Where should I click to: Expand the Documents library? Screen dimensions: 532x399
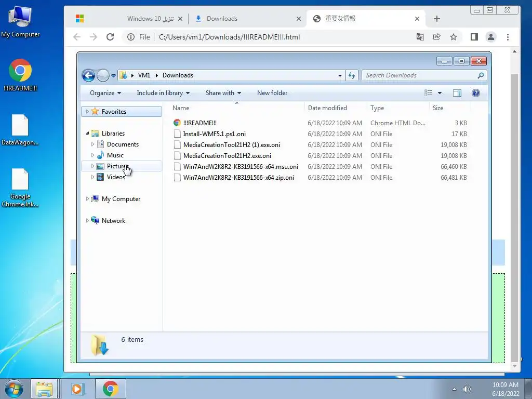(92, 144)
